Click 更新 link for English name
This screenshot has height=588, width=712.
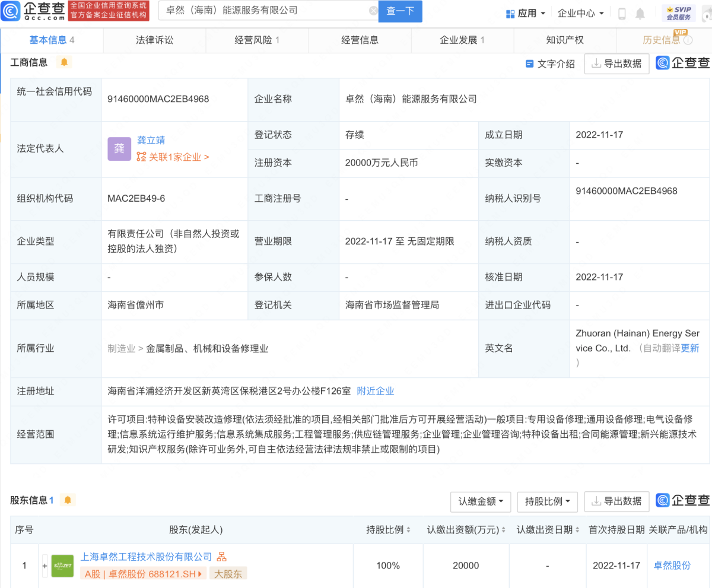(x=690, y=348)
